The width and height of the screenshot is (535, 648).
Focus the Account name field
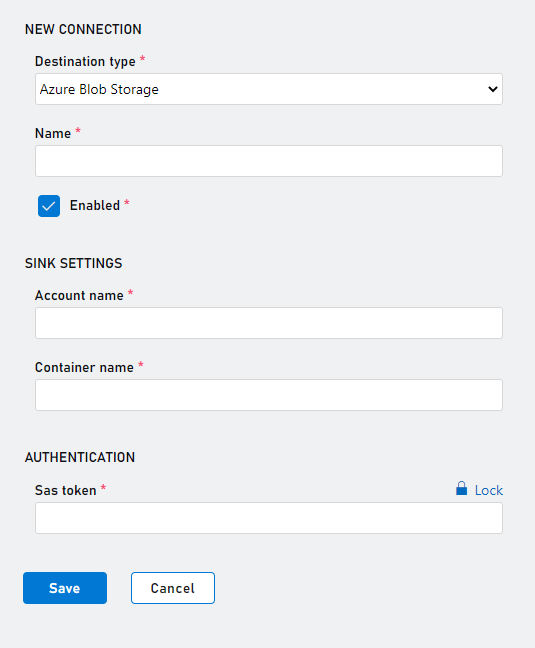coord(269,323)
